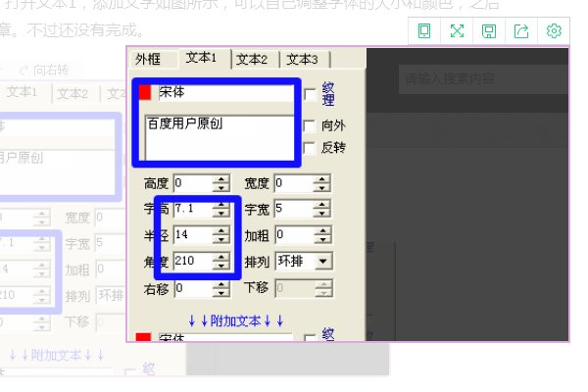Increase 高度 with up arrow
The image size is (588, 392).
click(x=221, y=179)
